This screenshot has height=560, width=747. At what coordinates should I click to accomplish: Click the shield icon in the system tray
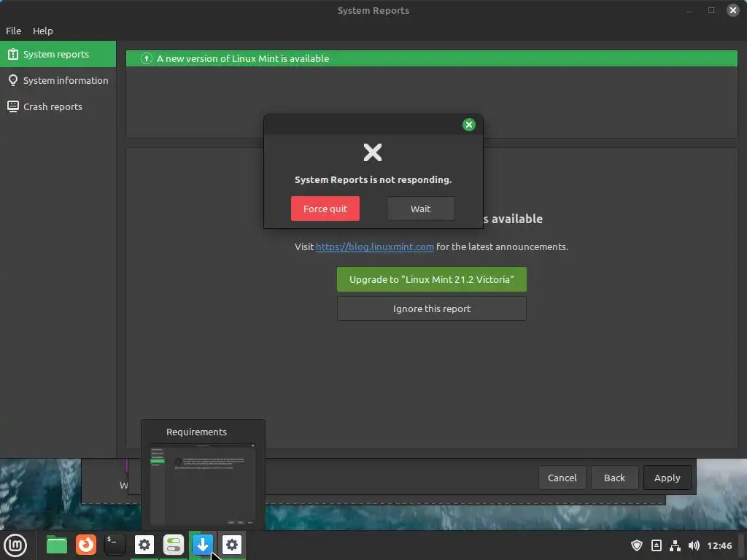point(636,545)
